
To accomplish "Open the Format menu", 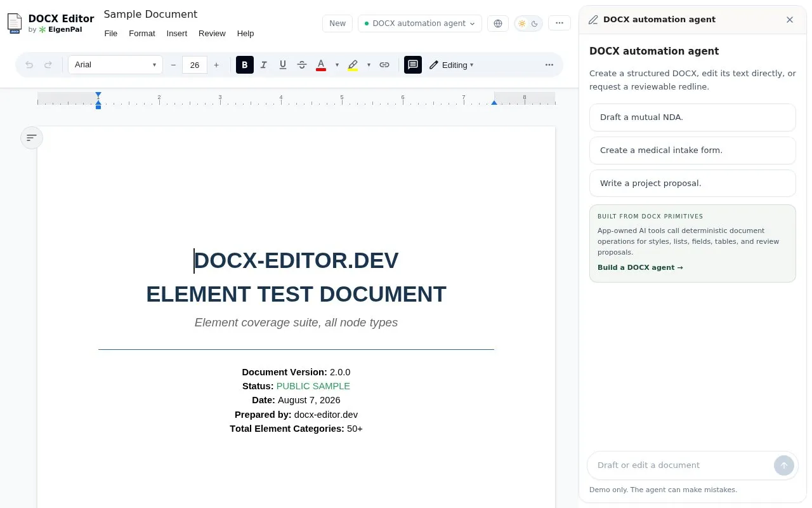I will pyautogui.click(x=142, y=33).
